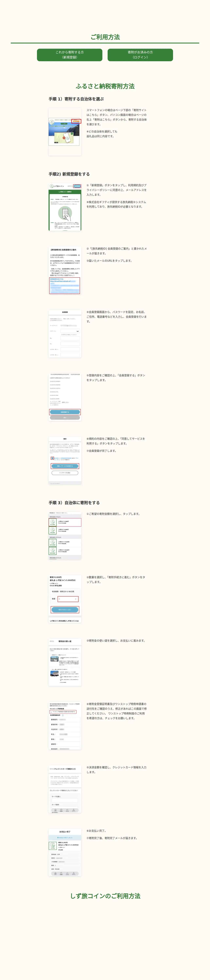
Task: Open the クレジットカード情報の入力 screenshot
Action: 65,789
